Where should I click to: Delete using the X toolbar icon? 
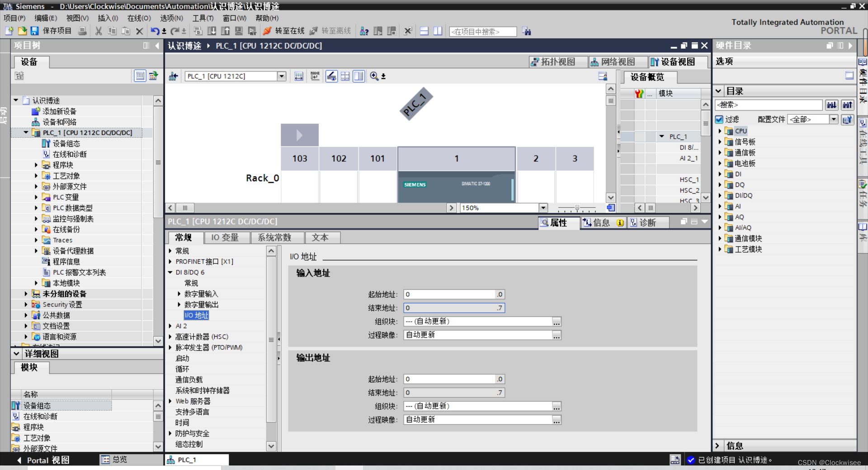139,31
